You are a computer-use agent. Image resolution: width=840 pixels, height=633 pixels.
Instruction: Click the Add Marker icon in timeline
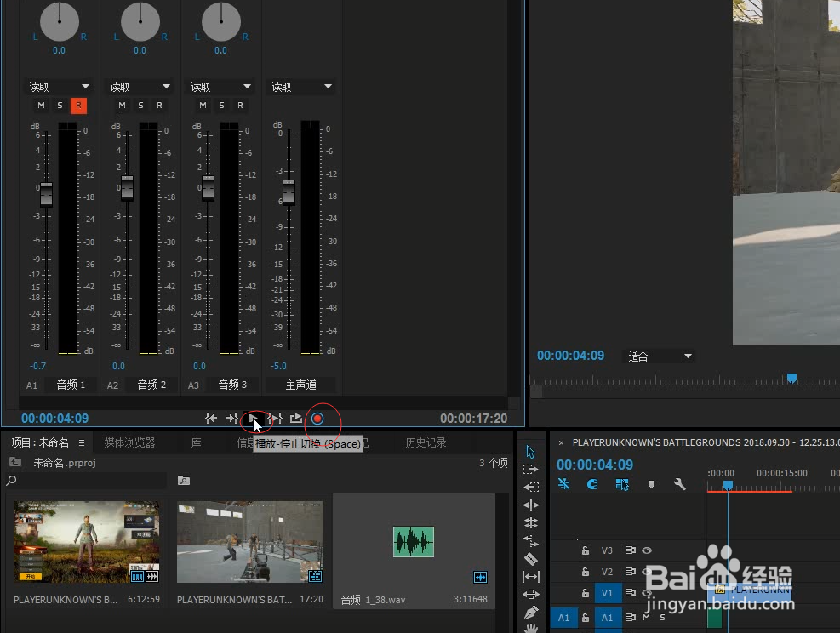click(651, 485)
